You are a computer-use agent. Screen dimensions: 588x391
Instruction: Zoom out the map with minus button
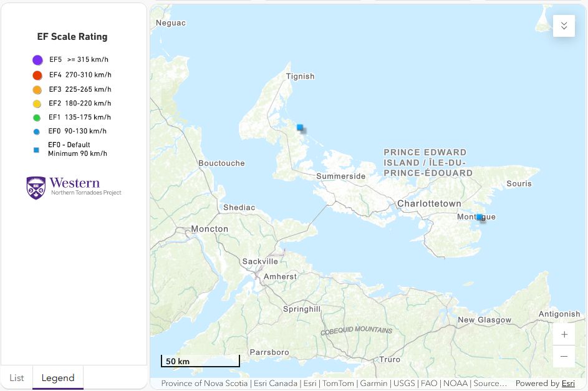[x=564, y=356]
